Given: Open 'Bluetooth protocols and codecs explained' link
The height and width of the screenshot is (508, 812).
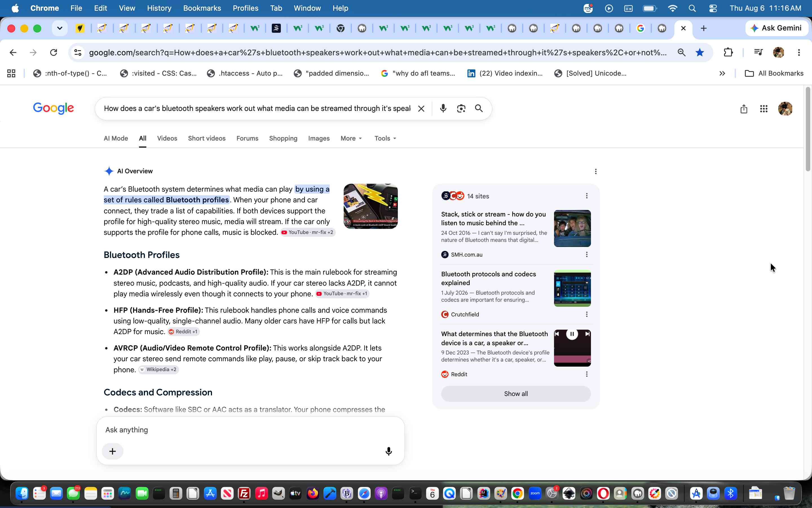Looking at the screenshot, I should tap(488, 278).
